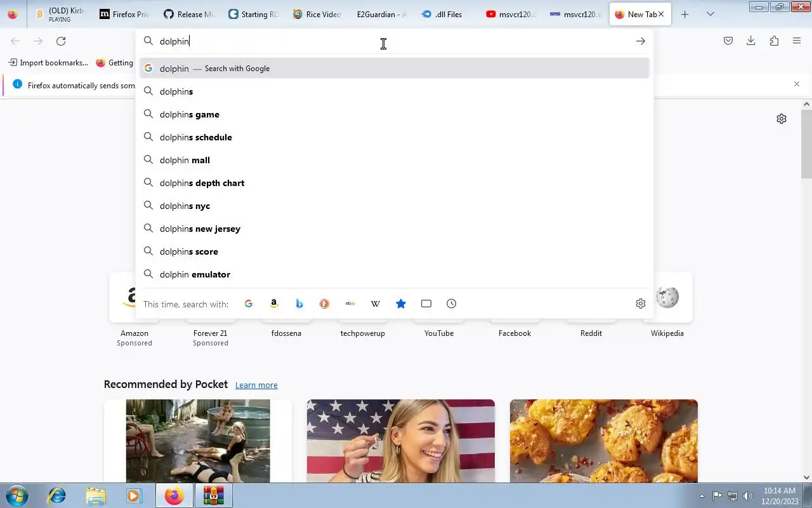This screenshot has height=508, width=812.
Task: Select the 'dolphins depth chart' suggestion
Action: (x=395, y=183)
